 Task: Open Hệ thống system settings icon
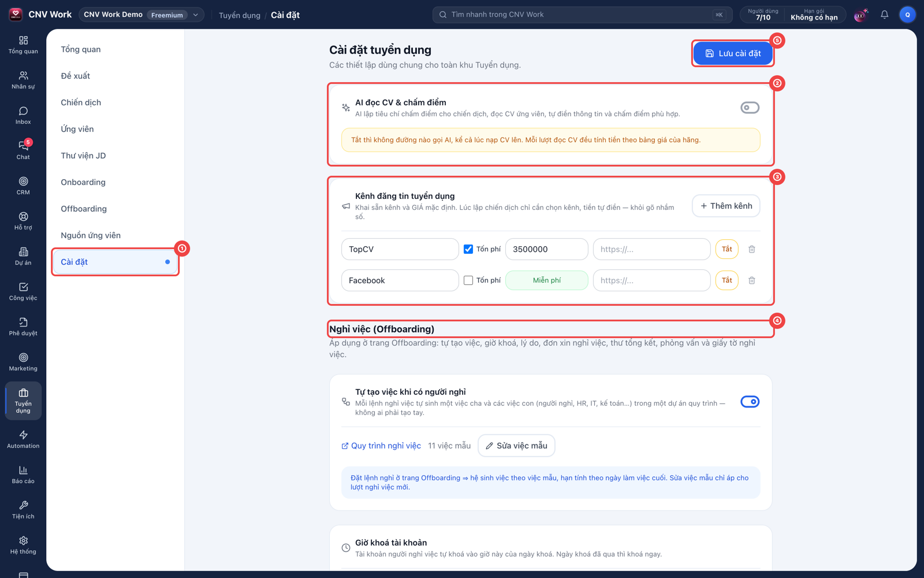click(x=23, y=546)
